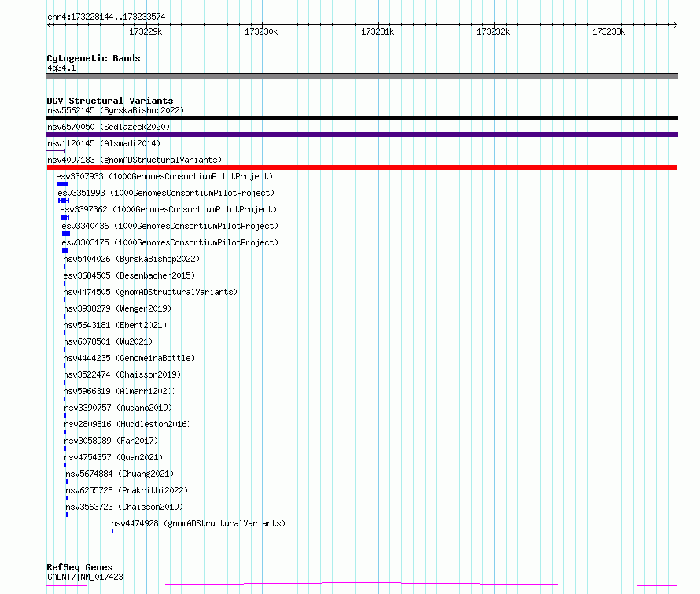Open variant nsv6255728 (Prakrithi2022)

(x=127, y=490)
